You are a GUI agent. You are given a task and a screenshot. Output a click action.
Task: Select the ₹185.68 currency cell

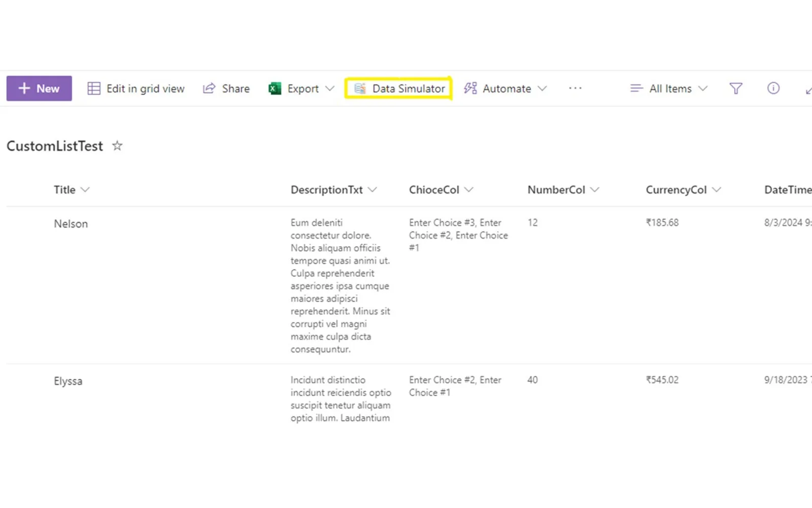(662, 223)
